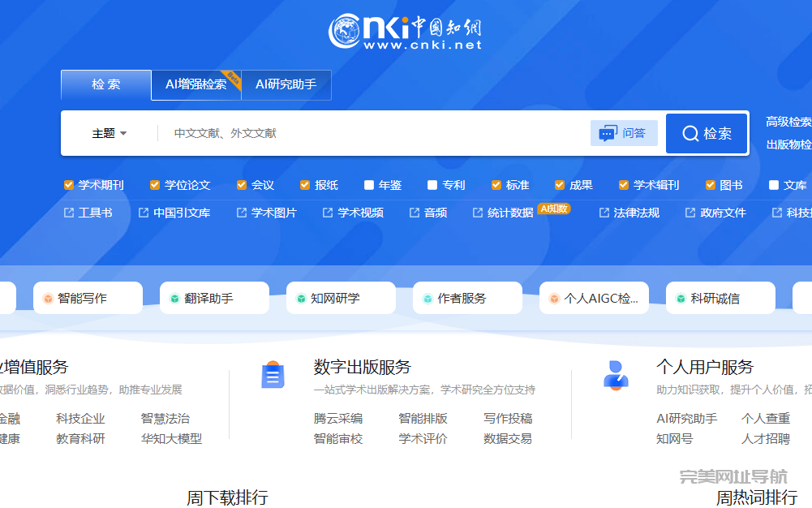This screenshot has height=508, width=812.
Task: Click the 检索 search button
Action: click(707, 134)
